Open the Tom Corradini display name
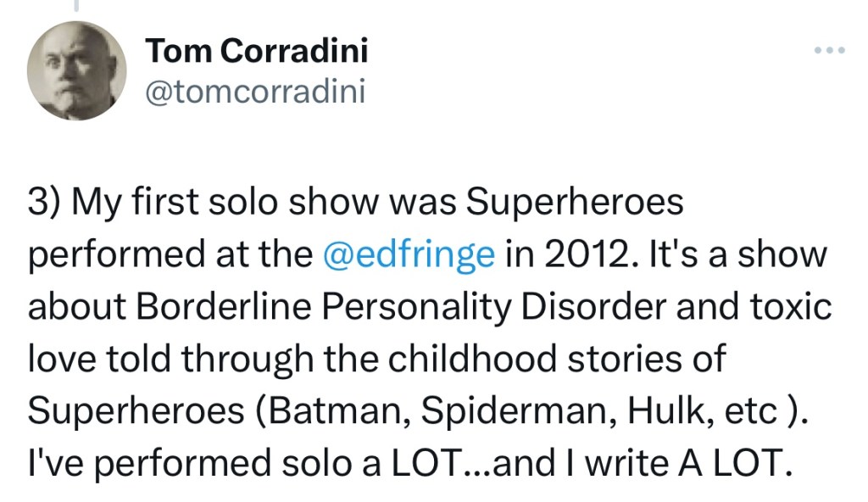Screen dimensions: 868x502 (x=257, y=51)
